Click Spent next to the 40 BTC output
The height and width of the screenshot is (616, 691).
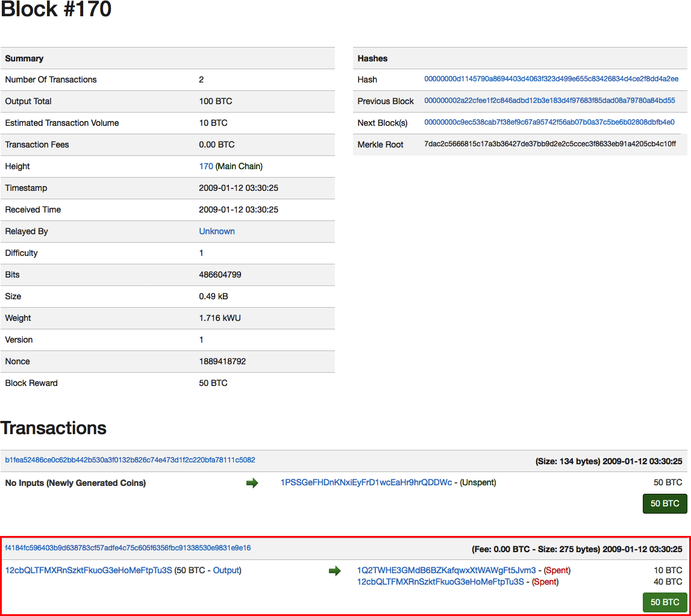pyautogui.click(x=545, y=582)
